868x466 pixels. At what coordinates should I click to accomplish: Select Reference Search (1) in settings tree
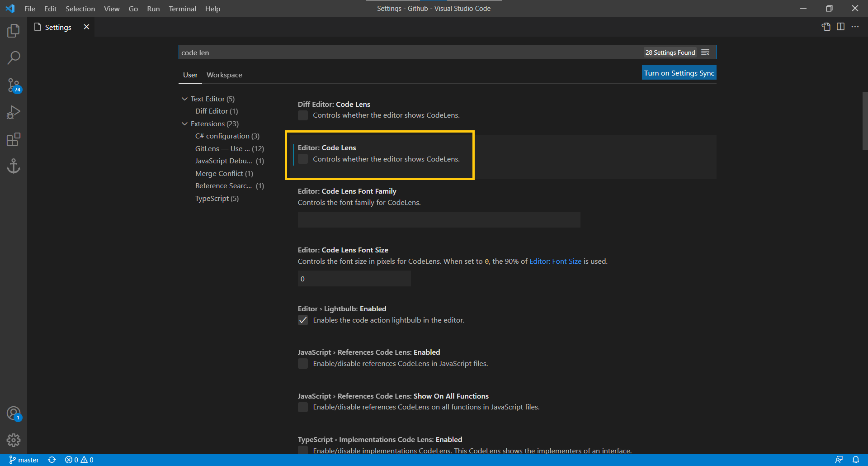point(230,185)
